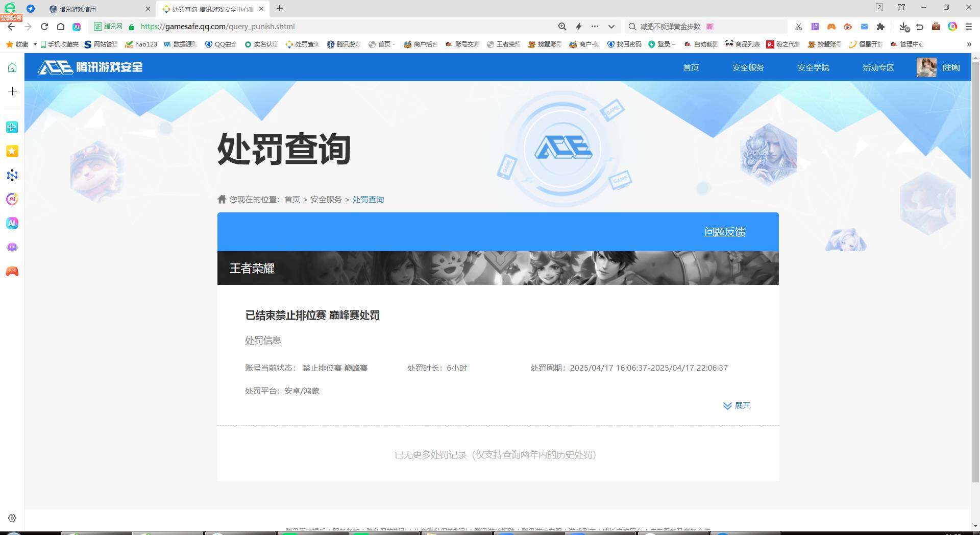Image resolution: width=980 pixels, height=535 pixels.
Task: Click the user avatar in the header
Action: pyautogui.click(x=926, y=67)
